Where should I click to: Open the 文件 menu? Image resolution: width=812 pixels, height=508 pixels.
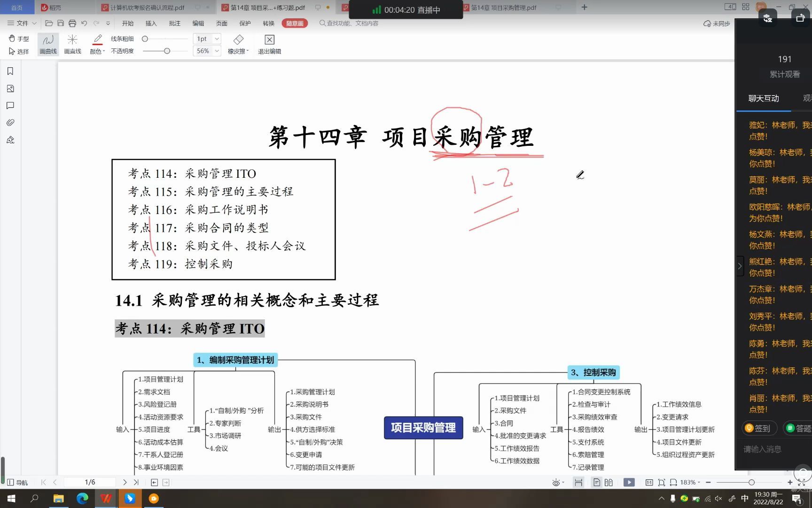click(x=18, y=23)
